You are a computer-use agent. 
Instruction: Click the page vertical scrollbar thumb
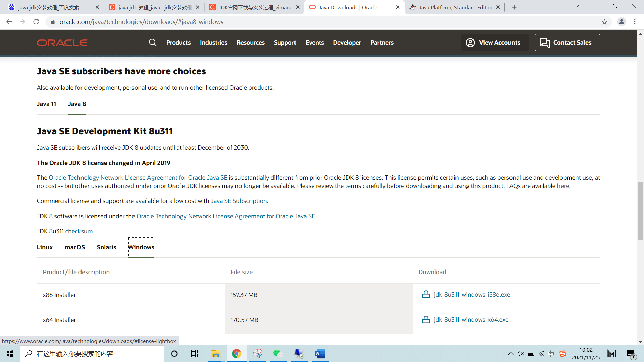[640, 211]
